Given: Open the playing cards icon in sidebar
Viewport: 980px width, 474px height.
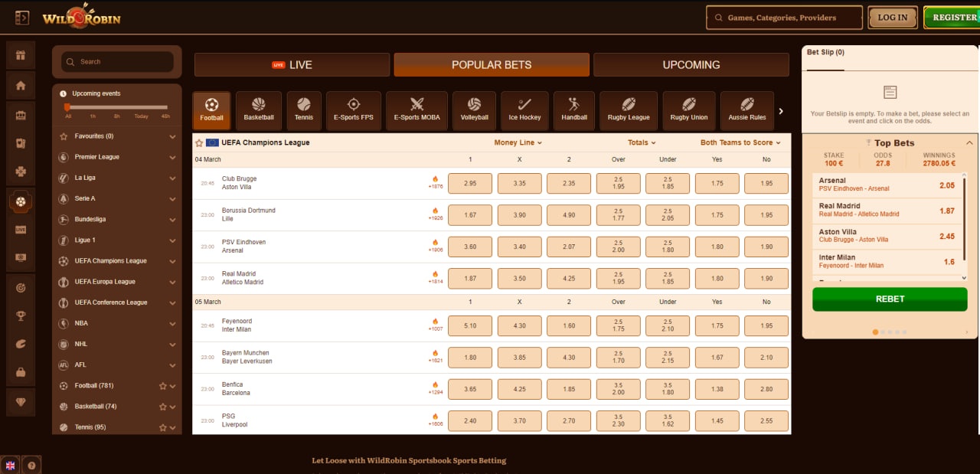Looking at the screenshot, I should point(21,143).
